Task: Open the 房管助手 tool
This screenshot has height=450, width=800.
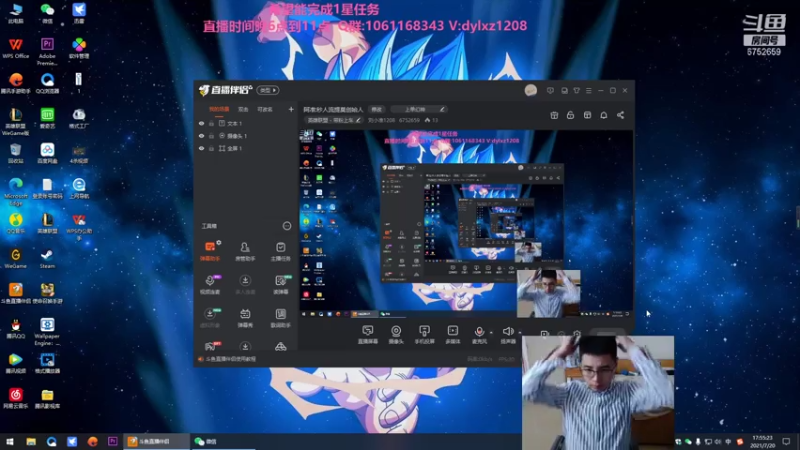Action: click(245, 252)
